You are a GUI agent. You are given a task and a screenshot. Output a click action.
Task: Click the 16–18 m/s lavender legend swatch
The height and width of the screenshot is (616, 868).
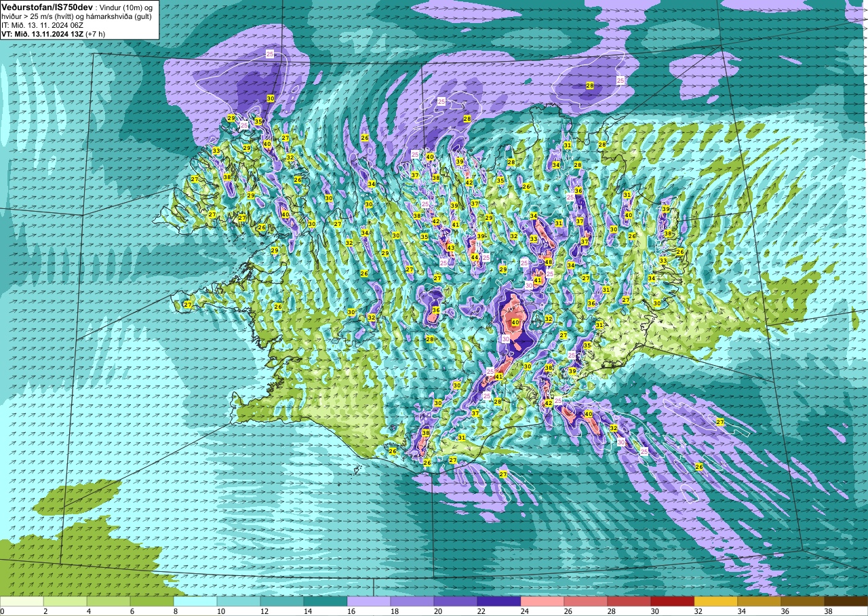click(x=369, y=601)
